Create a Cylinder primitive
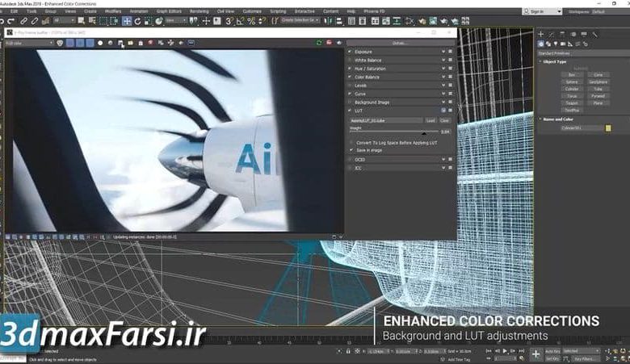 tap(571, 89)
